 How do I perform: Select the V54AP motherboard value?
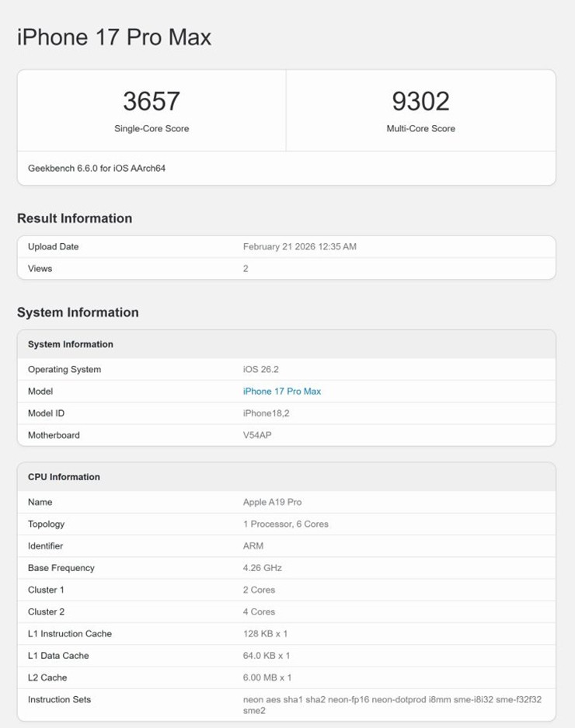click(x=257, y=435)
